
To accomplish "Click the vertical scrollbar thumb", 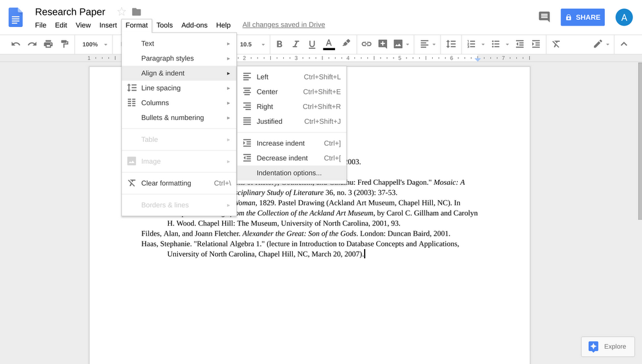I will pyautogui.click(x=639, y=141).
